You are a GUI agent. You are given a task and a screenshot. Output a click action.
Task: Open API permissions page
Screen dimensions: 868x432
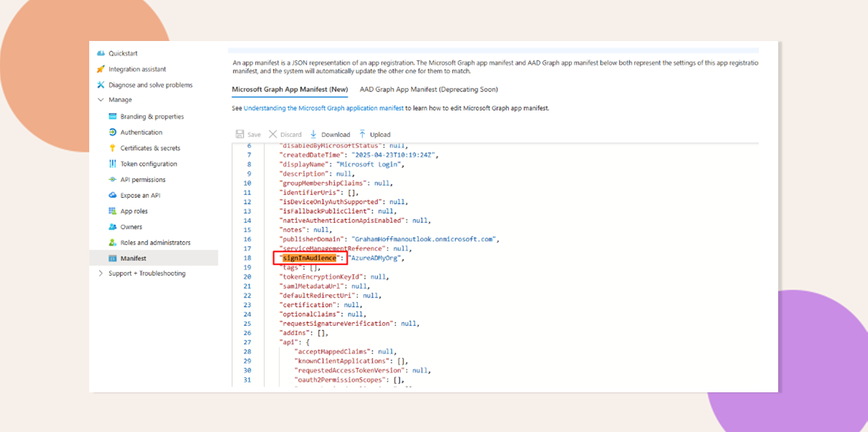[x=143, y=180]
